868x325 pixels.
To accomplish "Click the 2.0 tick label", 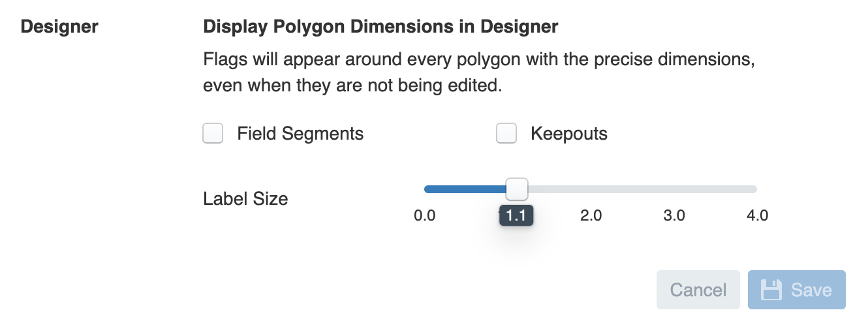I will point(591,215).
